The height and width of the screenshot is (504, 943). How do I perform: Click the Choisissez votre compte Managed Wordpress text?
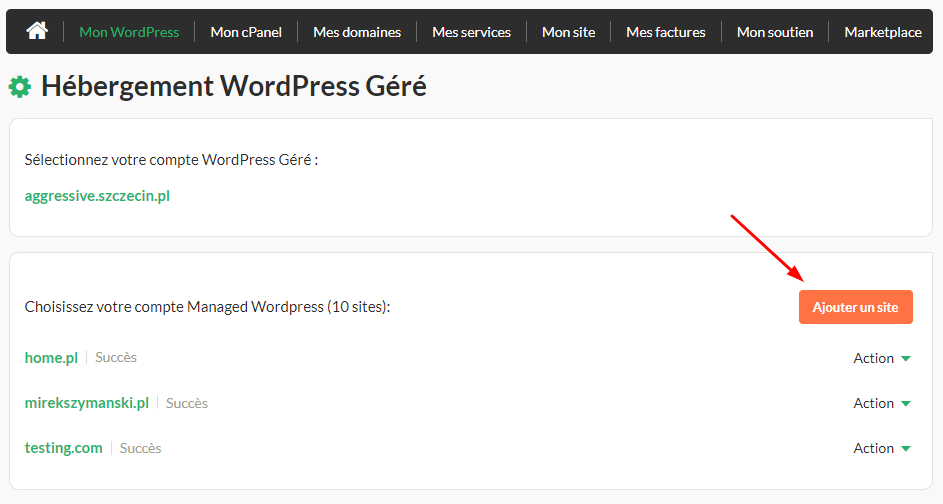click(207, 307)
